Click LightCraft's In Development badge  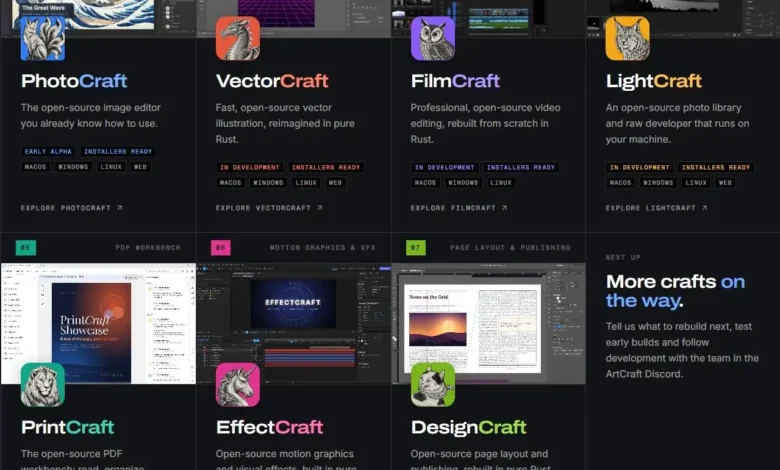640,167
